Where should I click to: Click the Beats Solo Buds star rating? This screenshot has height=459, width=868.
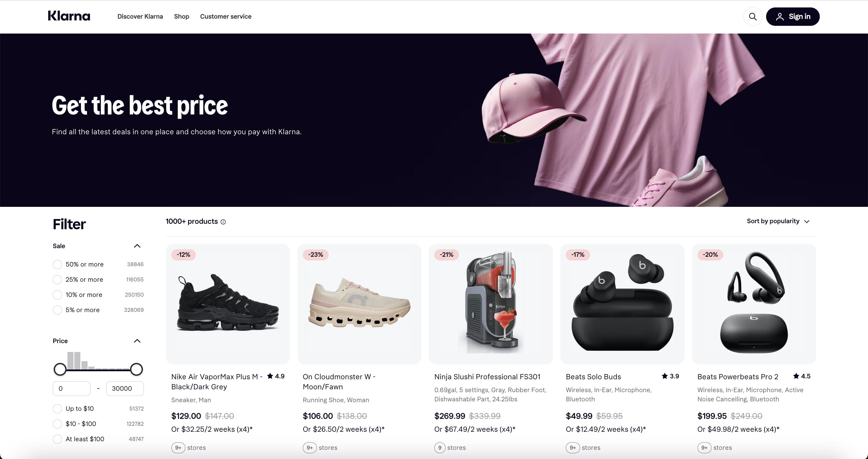coord(670,376)
